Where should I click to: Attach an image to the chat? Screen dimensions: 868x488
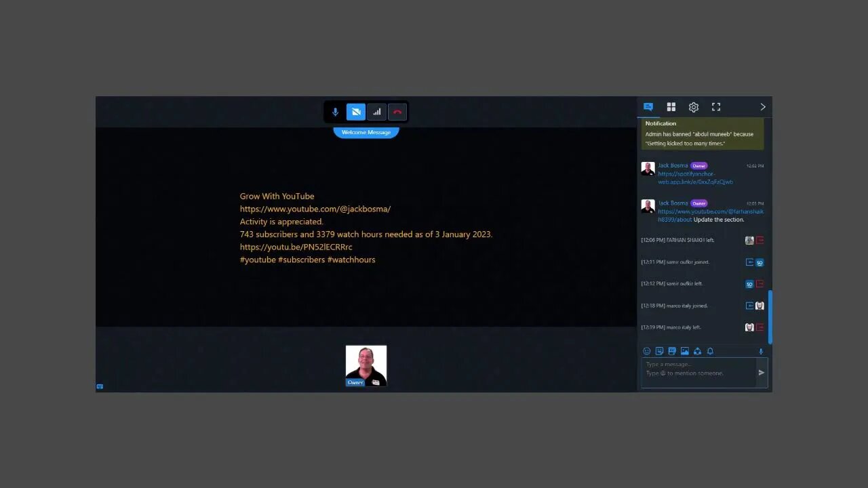pos(685,351)
